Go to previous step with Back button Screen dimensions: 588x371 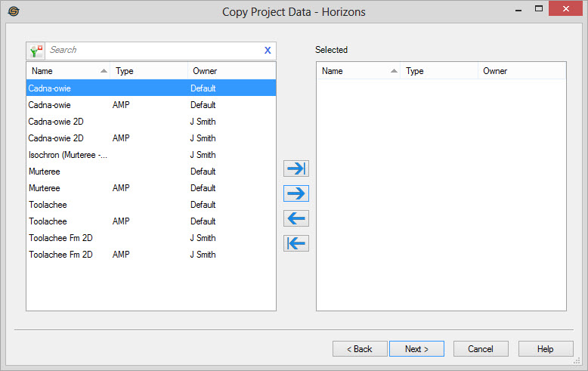click(x=360, y=349)
